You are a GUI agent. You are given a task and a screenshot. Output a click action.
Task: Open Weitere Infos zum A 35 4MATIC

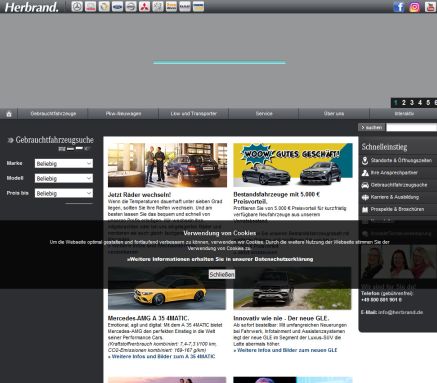tap(162, 357)
